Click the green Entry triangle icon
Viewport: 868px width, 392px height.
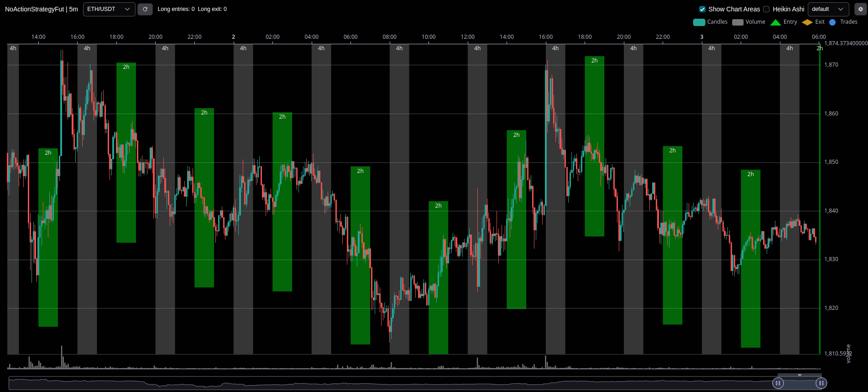tap(775, 22)
